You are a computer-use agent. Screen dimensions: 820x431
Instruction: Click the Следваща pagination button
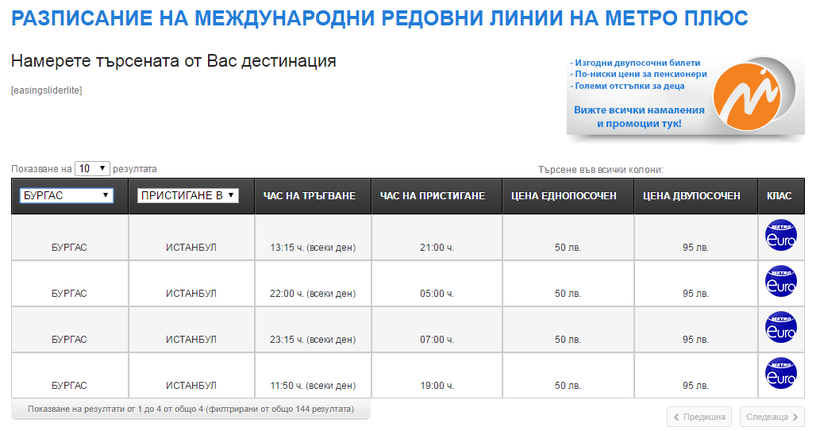point(772,417)
